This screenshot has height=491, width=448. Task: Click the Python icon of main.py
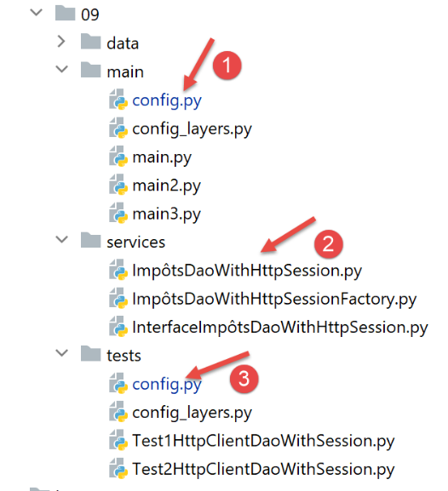118,157
